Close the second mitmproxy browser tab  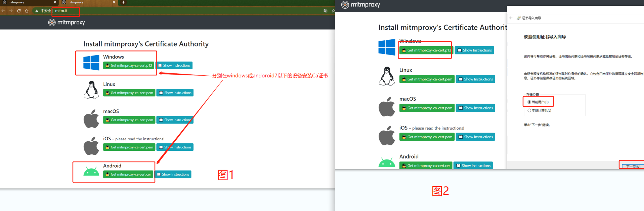(x=114, y=2)
